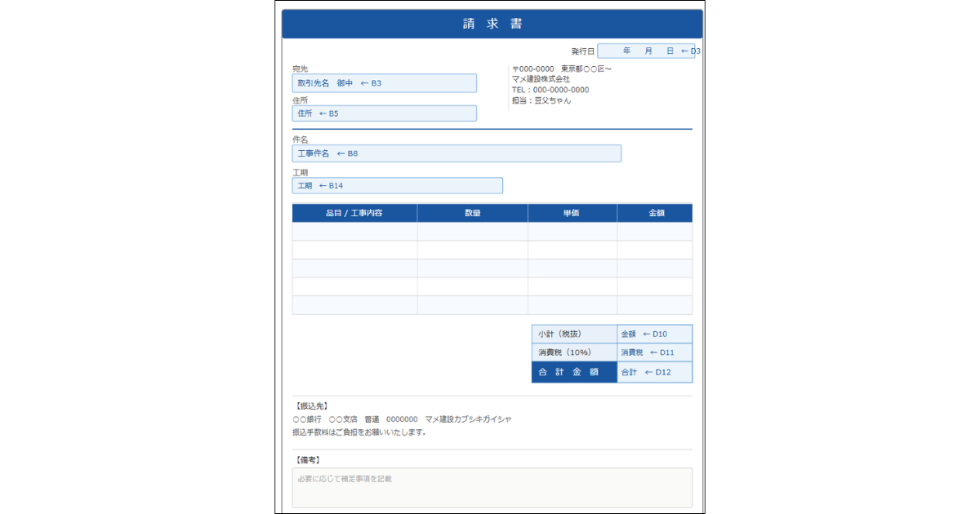Click the 単価 unit price column header
The width and height of the screenshot is (980, 514).
click(x=572, y=212)
